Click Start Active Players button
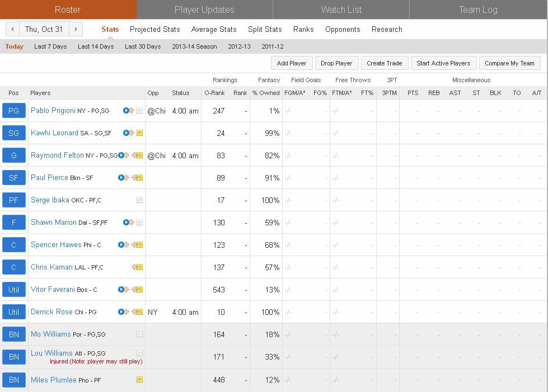 [443, 63]
